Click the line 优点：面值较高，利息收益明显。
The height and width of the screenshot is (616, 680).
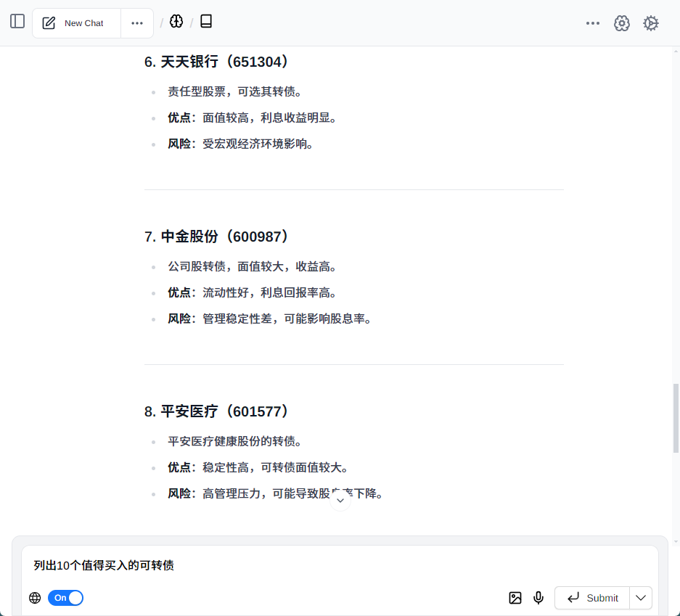click(x=252, y=118)
